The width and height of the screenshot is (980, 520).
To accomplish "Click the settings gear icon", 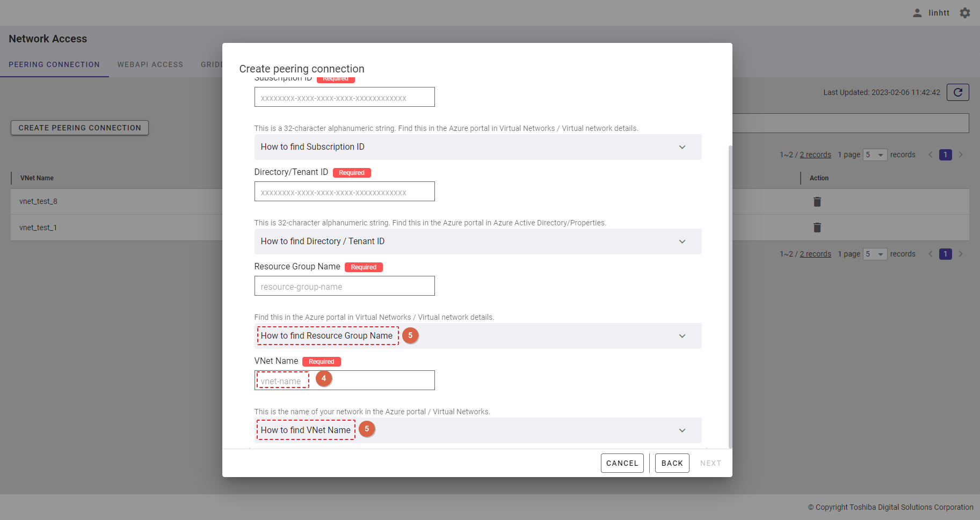I will tap(964, 13).
